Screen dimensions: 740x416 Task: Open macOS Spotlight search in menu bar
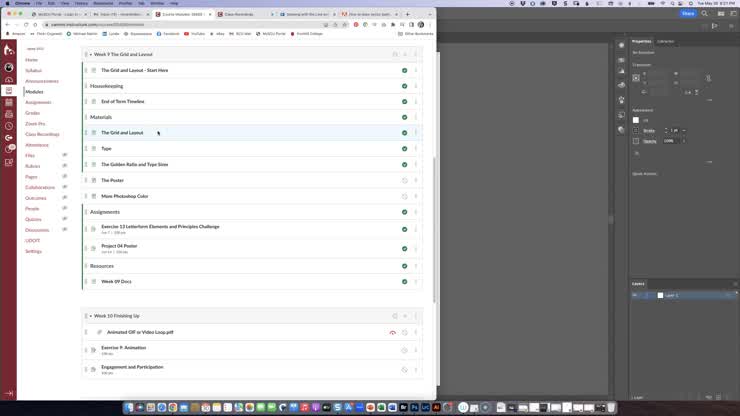pyautogui.click(x=673, y=3)
